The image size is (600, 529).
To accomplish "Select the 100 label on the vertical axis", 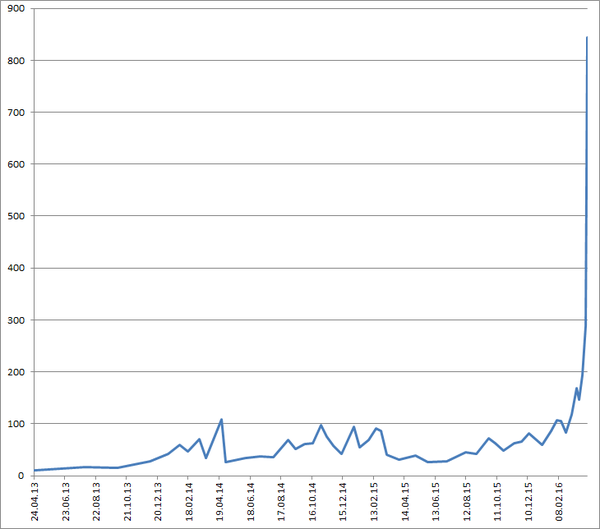I will click(x=17, y=424).
